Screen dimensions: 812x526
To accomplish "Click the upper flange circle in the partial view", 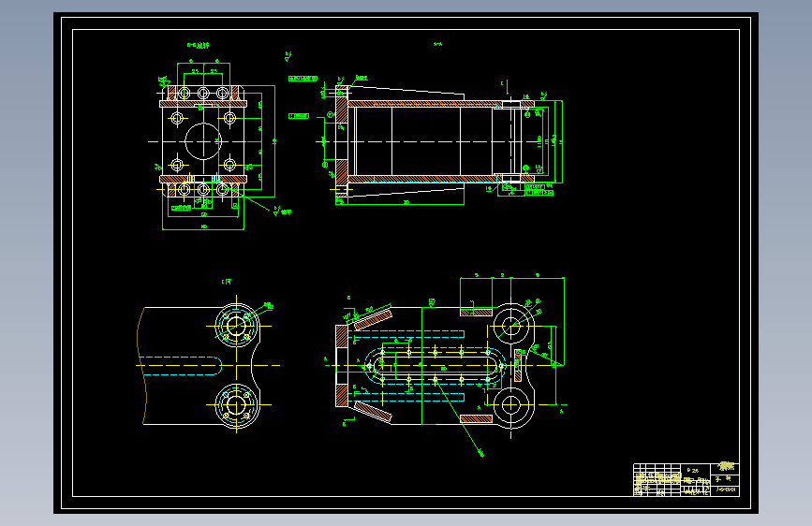I will [x=236, y=326].
